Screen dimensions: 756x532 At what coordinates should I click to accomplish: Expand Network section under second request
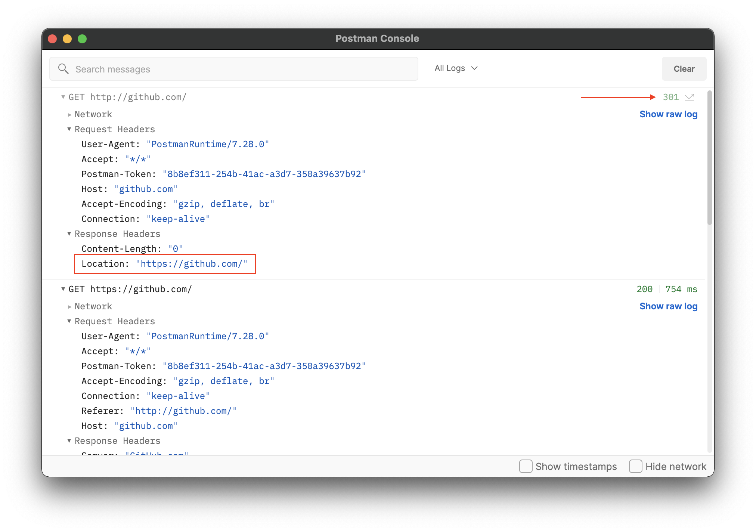pyautogui.click(x=70, y=306)
